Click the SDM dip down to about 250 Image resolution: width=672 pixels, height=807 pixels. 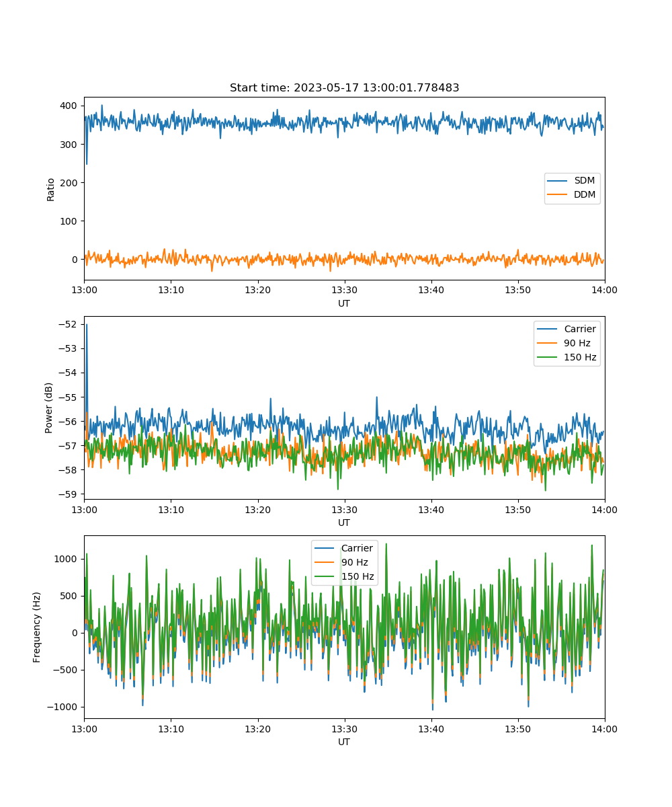point(86,163)
